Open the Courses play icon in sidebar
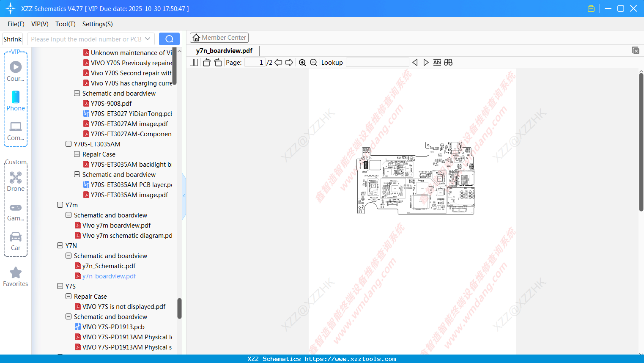The image size is (644, 363). [x=16, y=67]
